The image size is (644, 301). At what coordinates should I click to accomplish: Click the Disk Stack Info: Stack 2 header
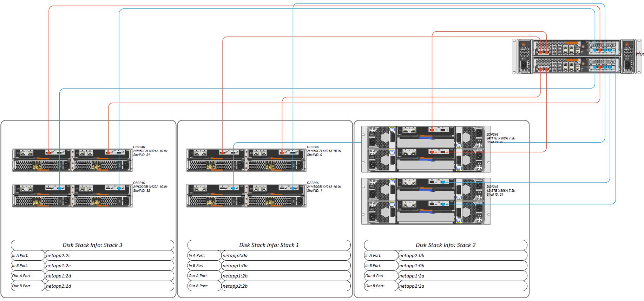[x=446, y=245]
